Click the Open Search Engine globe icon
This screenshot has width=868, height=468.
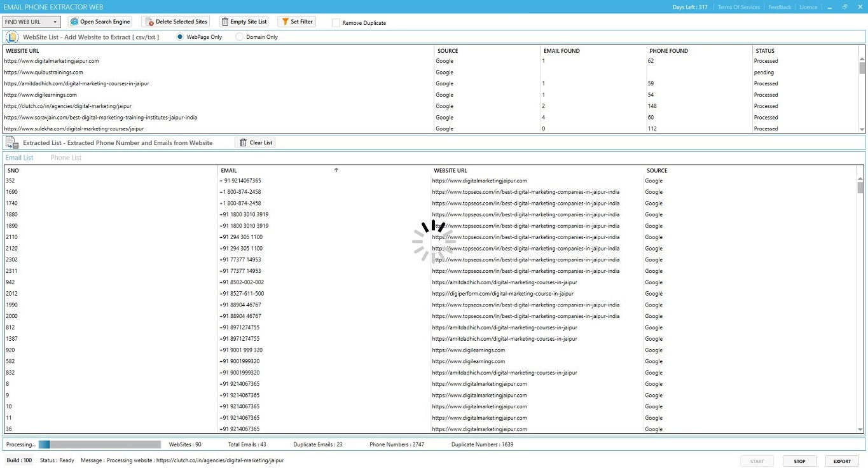[x=74, y=22]
